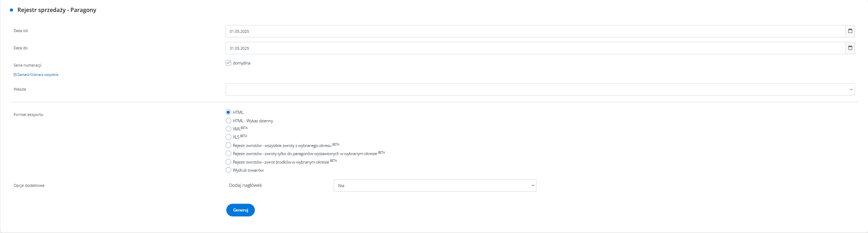Choose XLS BETA export format

pos(228,137)
